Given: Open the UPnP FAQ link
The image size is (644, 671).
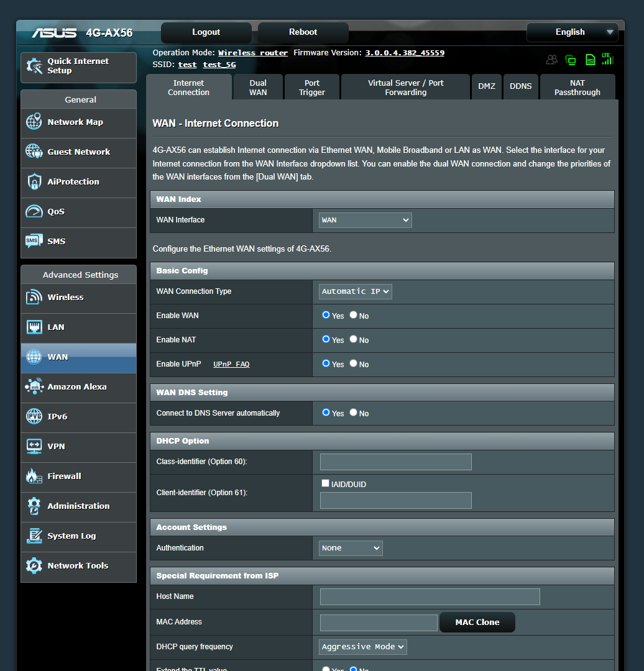Looking at the screenshot, I should point(231,364).
